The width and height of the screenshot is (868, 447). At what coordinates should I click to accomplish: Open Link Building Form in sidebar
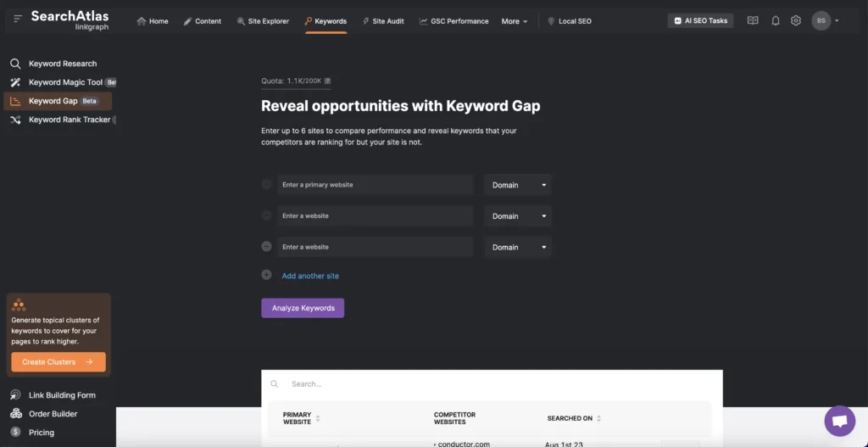(62, 395)
